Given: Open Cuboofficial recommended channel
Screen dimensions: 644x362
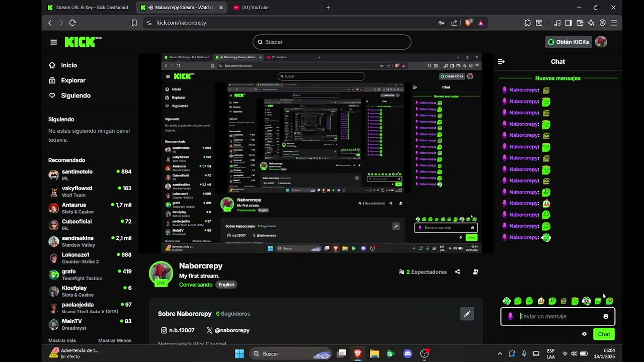Looking at the screenshot, I should 90,225.
